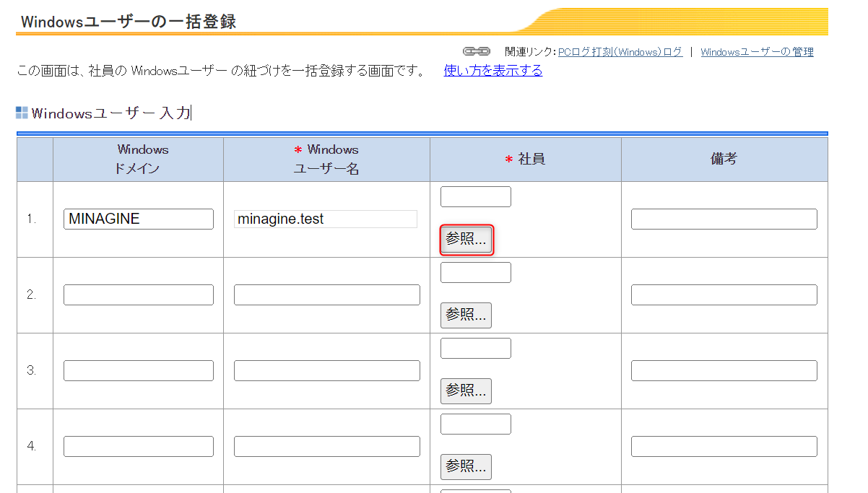The image size is (868, 493).
Task: Select the Windows user name field, row 3
Action: 327,370
